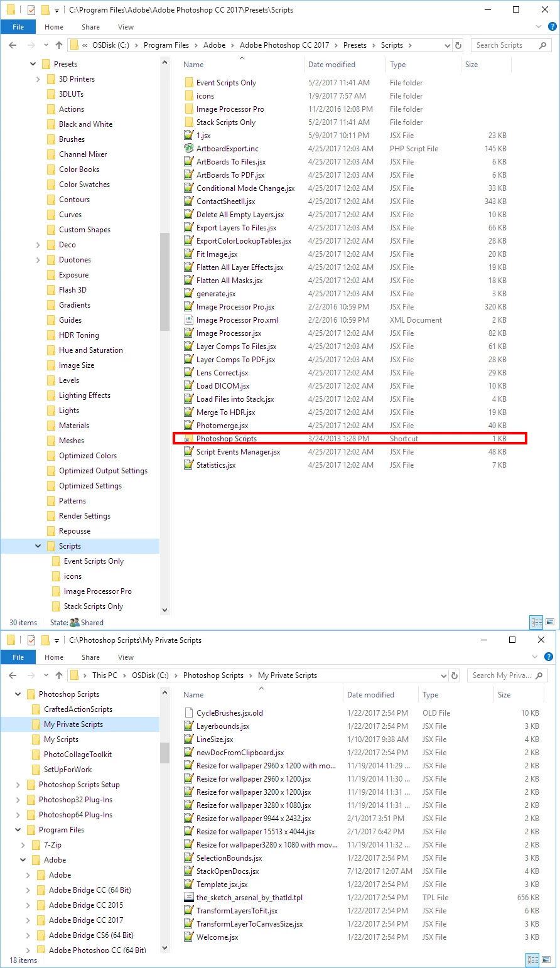The image size is (560, 968).
Task: Click OSDisk (C:) breadcrumb in lower window
Action: [x=150, y=675]
